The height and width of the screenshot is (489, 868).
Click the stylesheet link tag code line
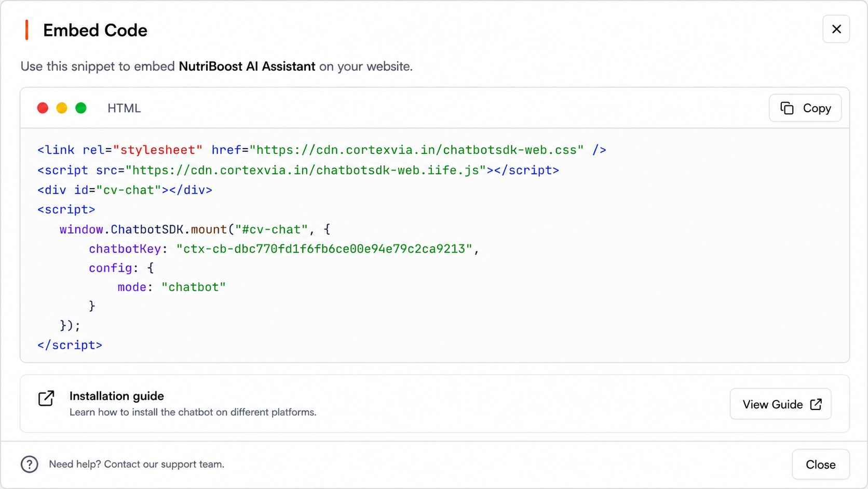(x=322, y=150)
